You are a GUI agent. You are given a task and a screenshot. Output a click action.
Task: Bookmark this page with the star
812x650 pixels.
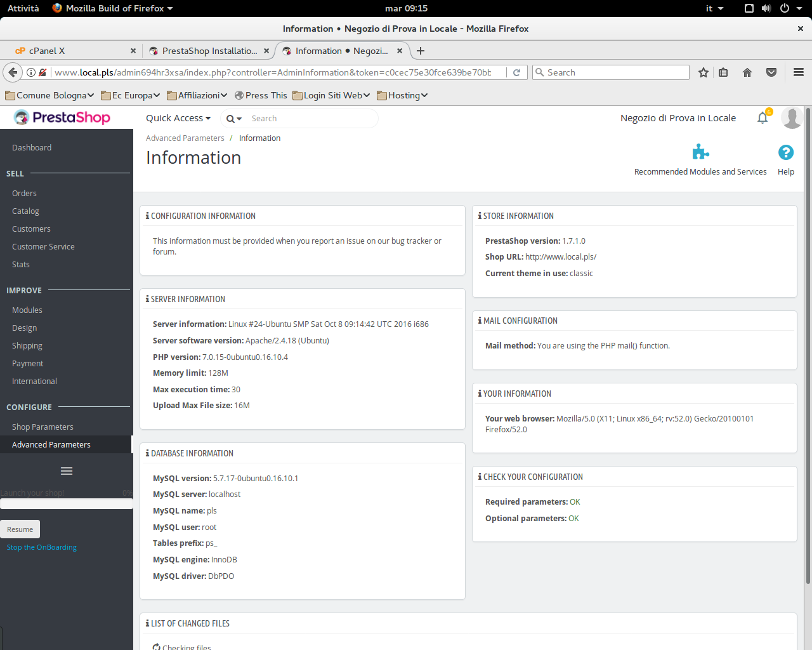(704, 72)
